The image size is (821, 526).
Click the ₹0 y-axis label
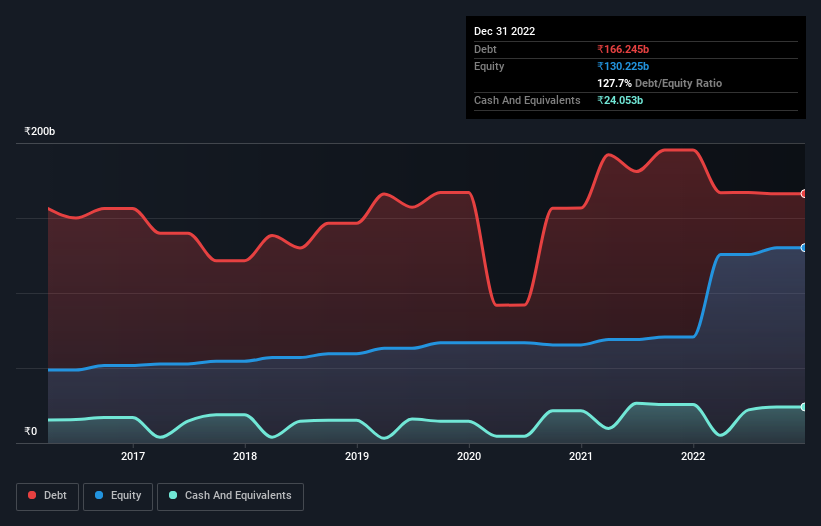[30, 431]
